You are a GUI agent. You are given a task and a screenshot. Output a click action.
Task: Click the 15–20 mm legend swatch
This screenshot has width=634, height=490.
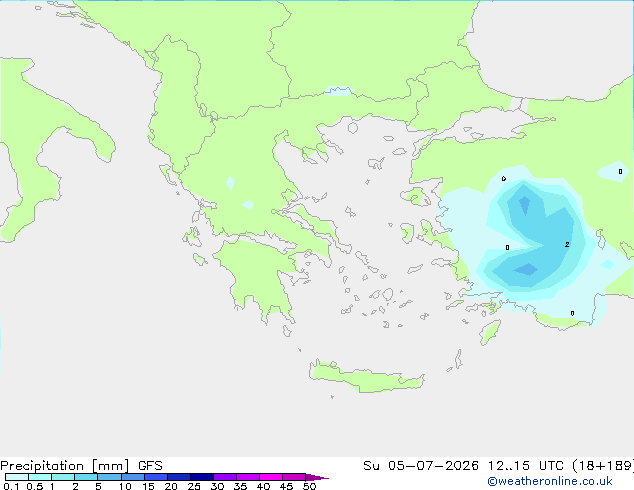click(156, 477)
